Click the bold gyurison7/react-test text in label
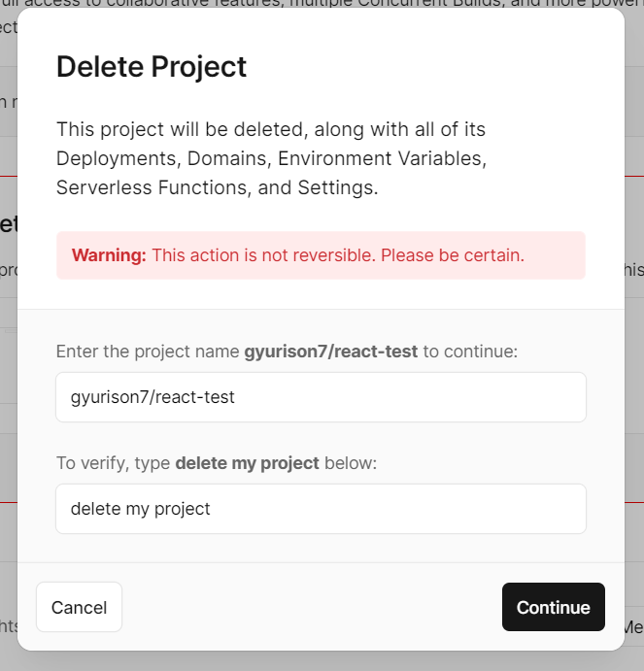Image resolution: width=644 pixels, height=671 pixels. [332, 351]
